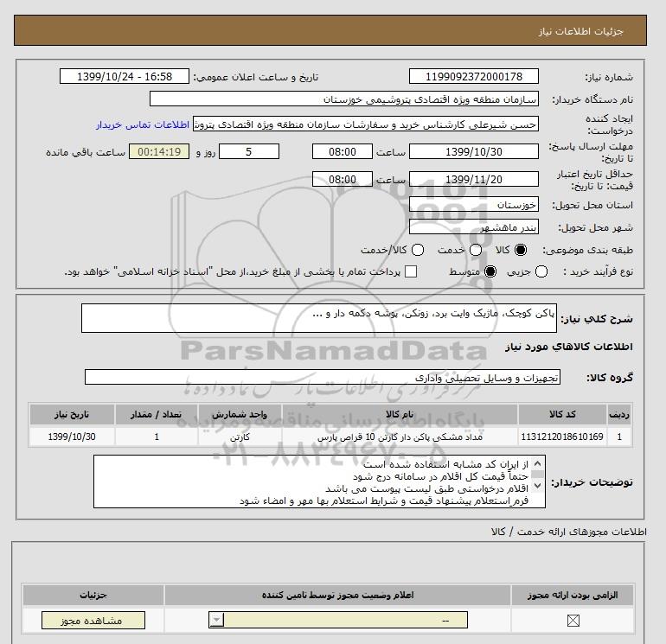666x644 pixels.
Task: Click the remaining time field 00:14:19
Action: point(159,151)
